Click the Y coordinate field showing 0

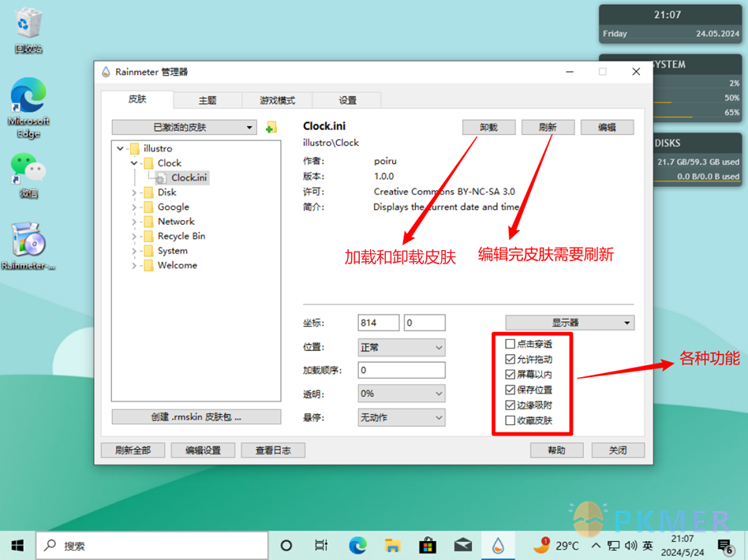[x=424, y=323]
